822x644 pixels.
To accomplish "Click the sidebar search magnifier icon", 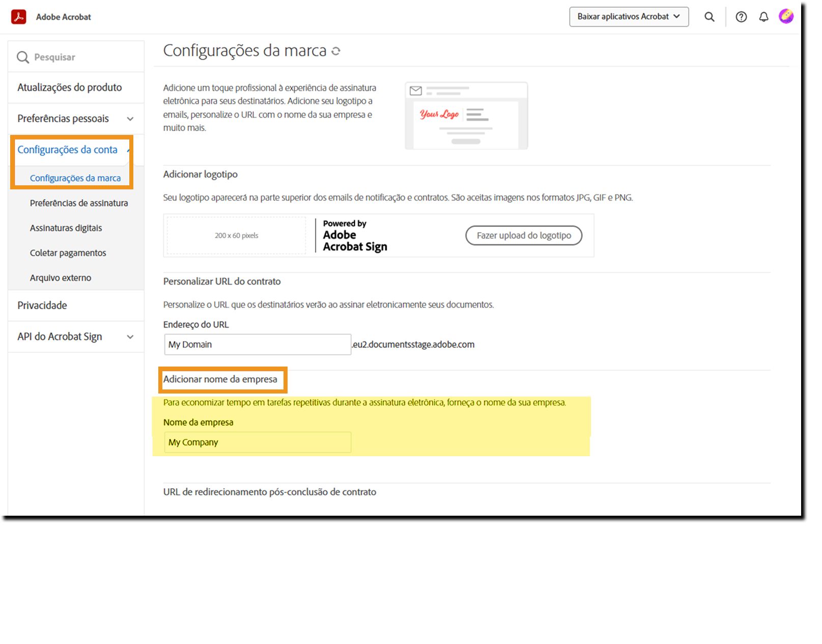I will [23, 57].
